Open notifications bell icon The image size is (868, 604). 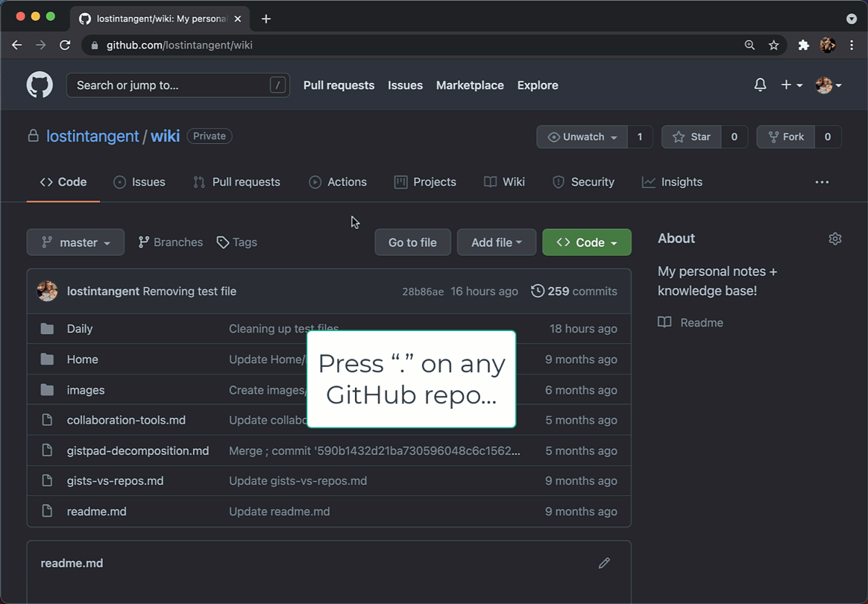pyautogui.click(x=760, y=85)
